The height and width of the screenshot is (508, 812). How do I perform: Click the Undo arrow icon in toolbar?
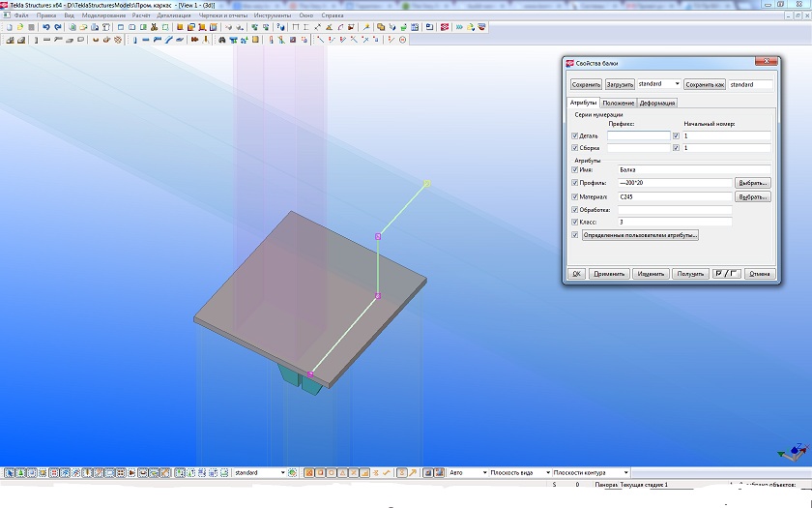click(x=46, y=27)
